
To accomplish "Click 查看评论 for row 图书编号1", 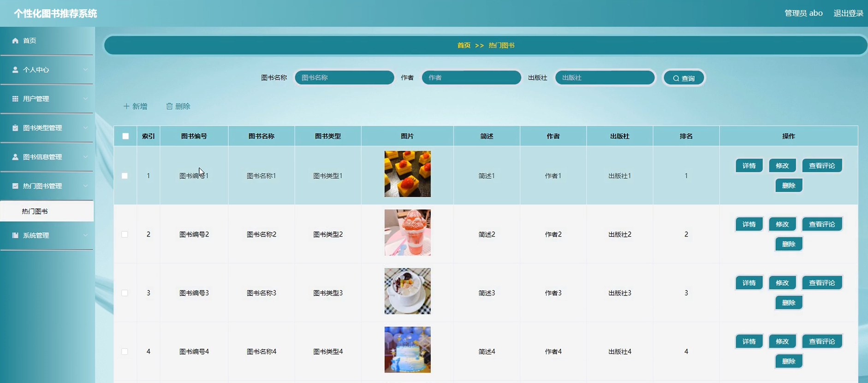I will pyautogui.click(x=822, y=165).
